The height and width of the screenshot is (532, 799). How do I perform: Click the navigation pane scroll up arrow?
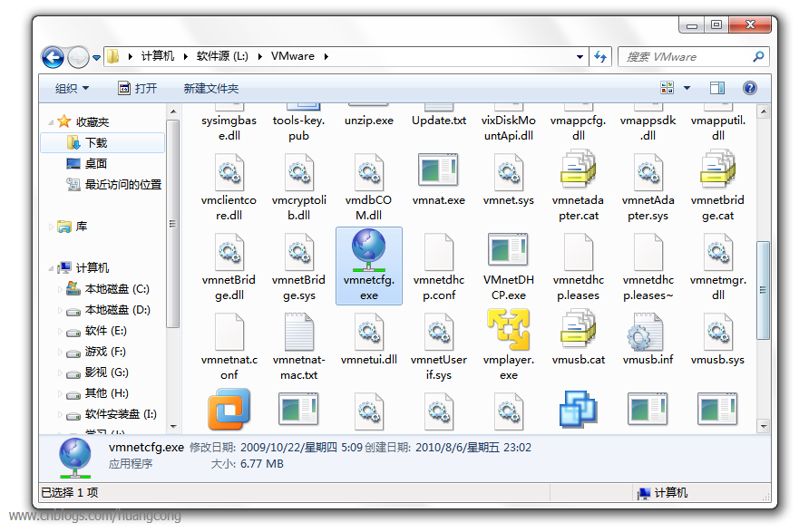point(172,111)
